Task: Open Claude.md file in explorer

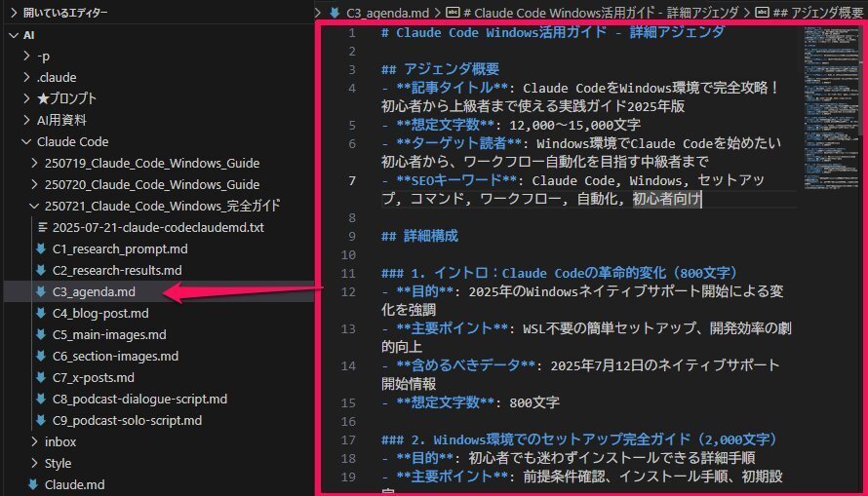Action: (x=74, y=485)
